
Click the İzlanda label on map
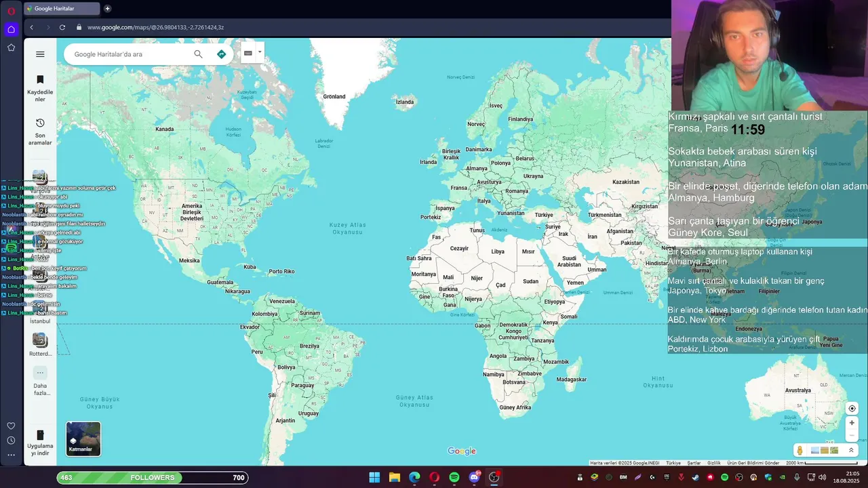tap(405, 102)
